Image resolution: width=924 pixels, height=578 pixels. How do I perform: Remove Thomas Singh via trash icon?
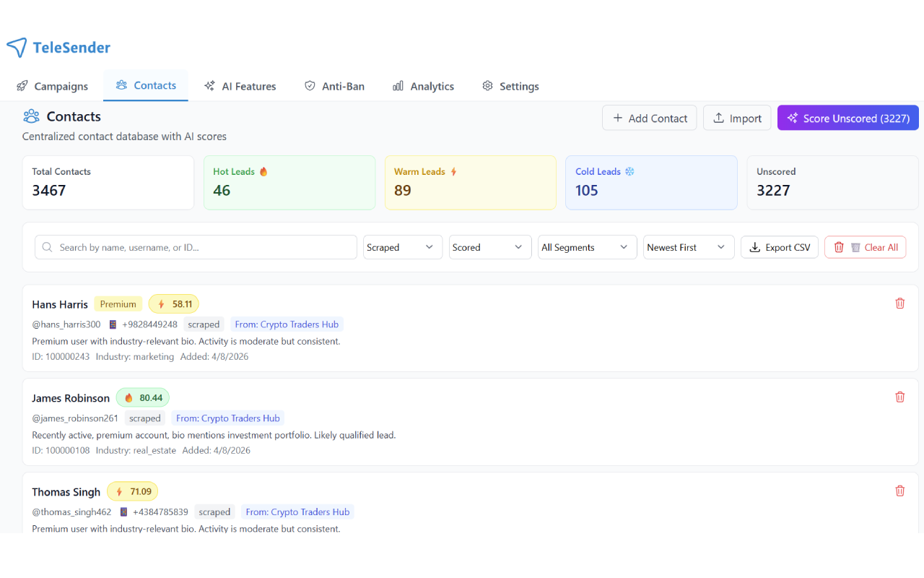tap(899, 491)
